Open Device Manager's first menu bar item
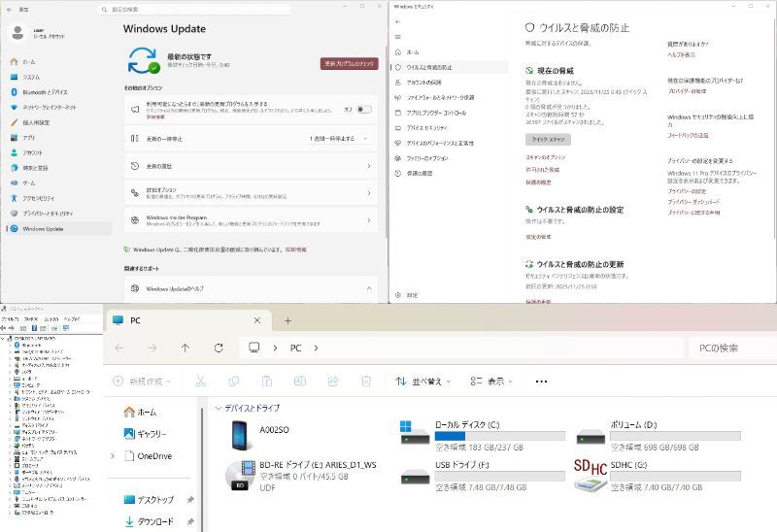 pos(10,319)
